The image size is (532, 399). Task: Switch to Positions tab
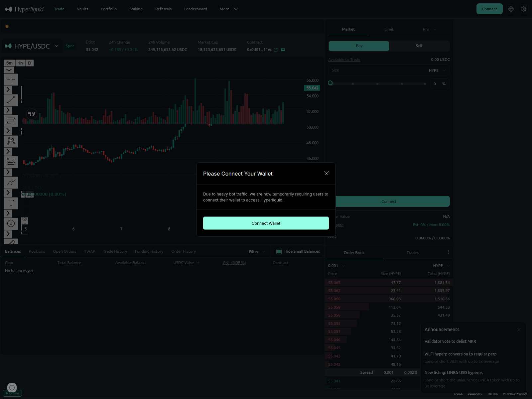tap(37, 251)
